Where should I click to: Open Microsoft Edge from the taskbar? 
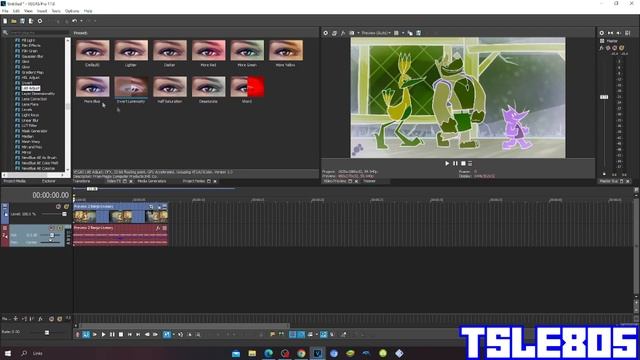pos(268,353)
